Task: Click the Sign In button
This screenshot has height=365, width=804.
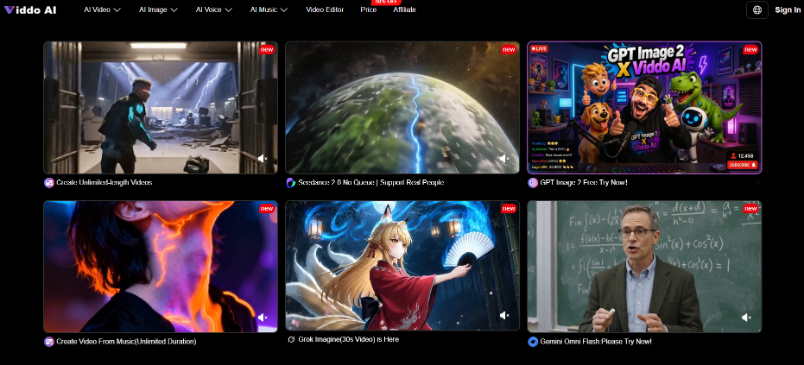Action: click(x=787, y=10)
